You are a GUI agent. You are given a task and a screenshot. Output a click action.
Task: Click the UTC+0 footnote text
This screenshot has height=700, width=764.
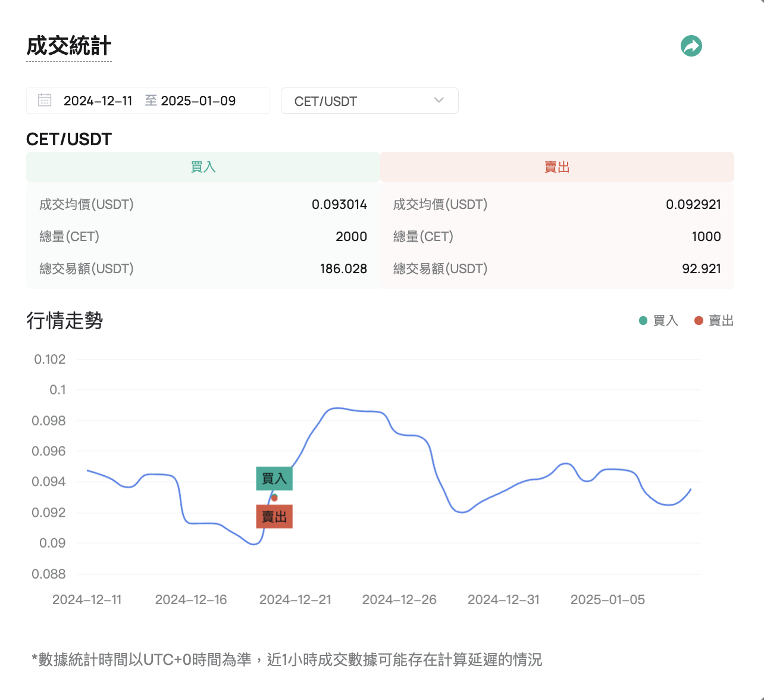[287, 660]
